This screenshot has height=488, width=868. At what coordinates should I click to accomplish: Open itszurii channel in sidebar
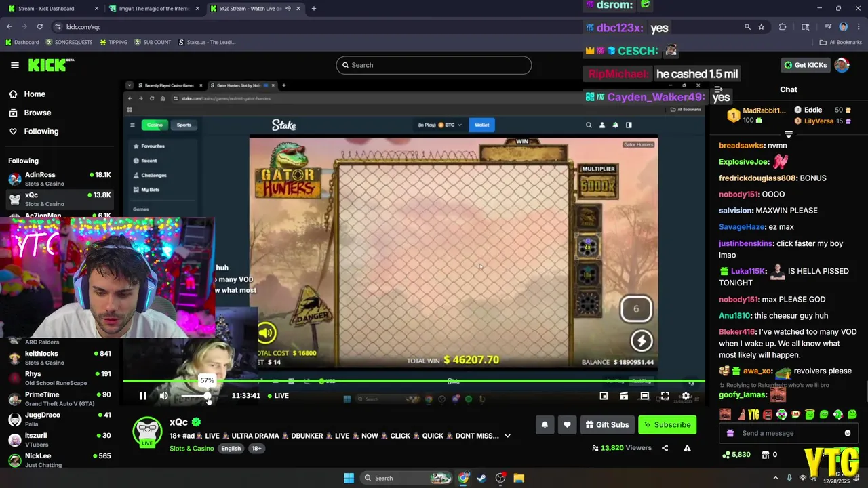[60, 439]
